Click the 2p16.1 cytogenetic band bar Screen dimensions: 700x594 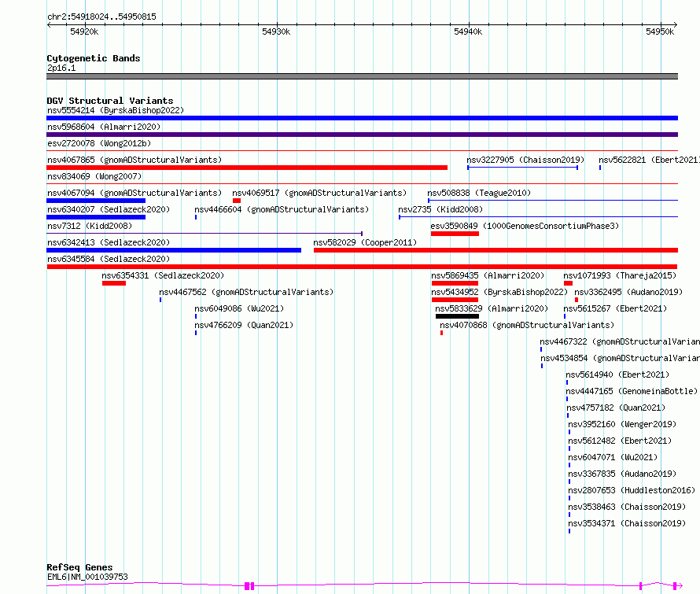(362, 76)
